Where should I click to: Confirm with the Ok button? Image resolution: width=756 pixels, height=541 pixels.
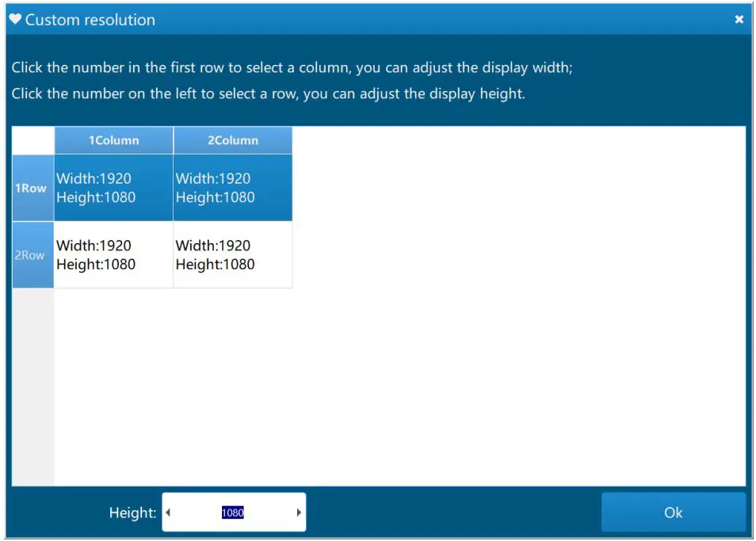point(673,512)
